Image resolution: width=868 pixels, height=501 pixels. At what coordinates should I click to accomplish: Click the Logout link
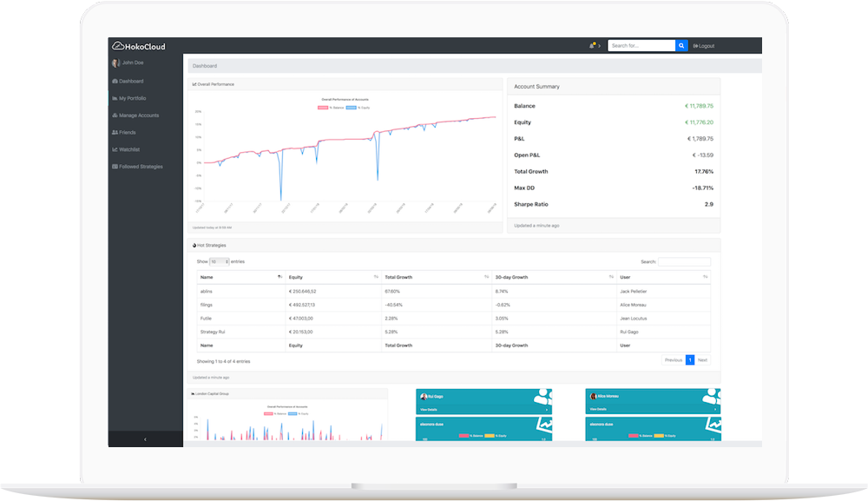point(704,46)
